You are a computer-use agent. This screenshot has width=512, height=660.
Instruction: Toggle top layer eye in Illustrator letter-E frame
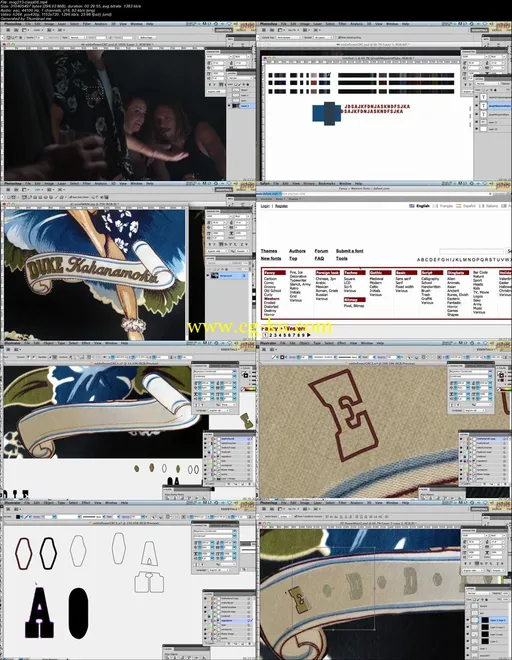click(x=461, y=439)
